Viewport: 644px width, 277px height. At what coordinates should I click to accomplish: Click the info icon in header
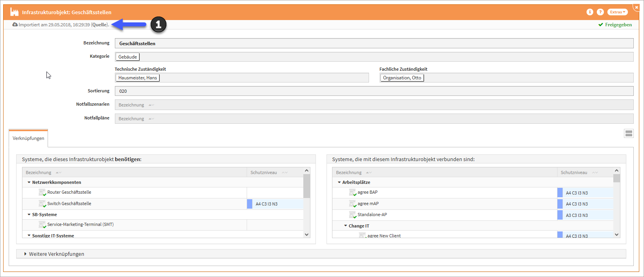[x=590, y=12]
